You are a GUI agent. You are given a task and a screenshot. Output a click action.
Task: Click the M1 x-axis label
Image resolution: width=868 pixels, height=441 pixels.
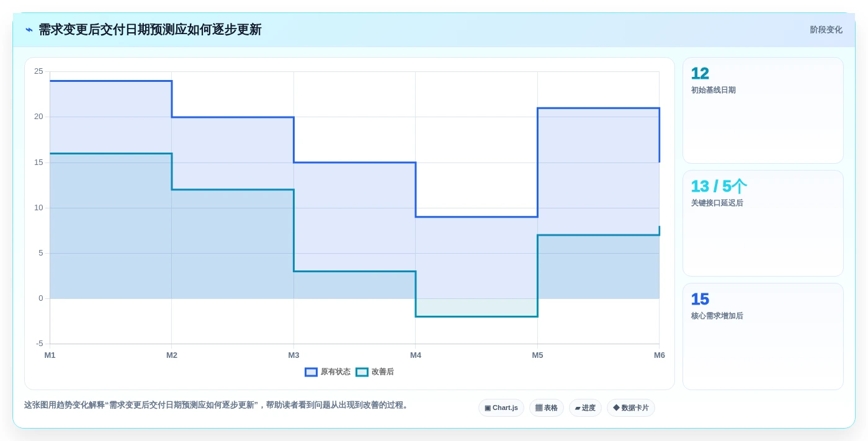(50, 355)
